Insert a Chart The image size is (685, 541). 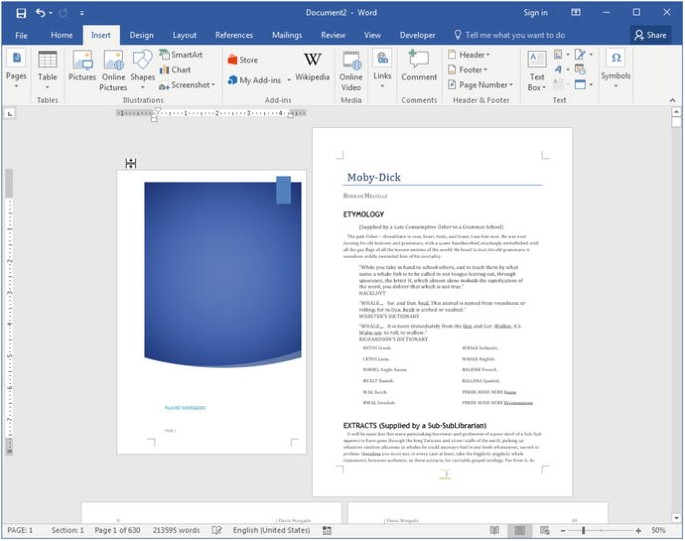(x=175, y=70)
